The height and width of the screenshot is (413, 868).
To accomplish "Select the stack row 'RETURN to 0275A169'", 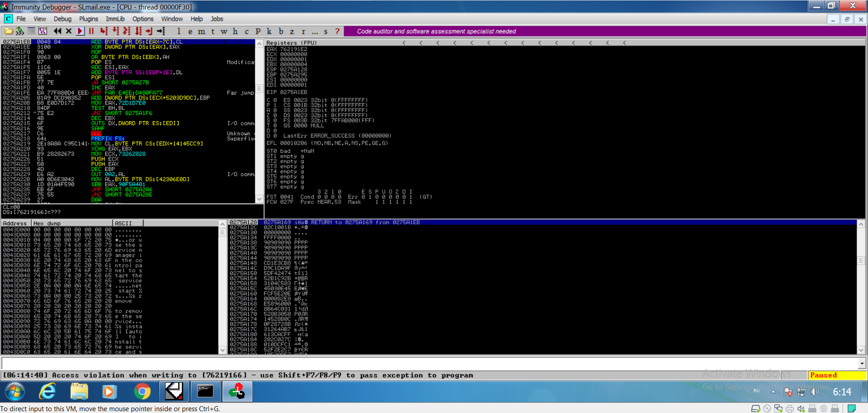I will click(x=542, y=223).
